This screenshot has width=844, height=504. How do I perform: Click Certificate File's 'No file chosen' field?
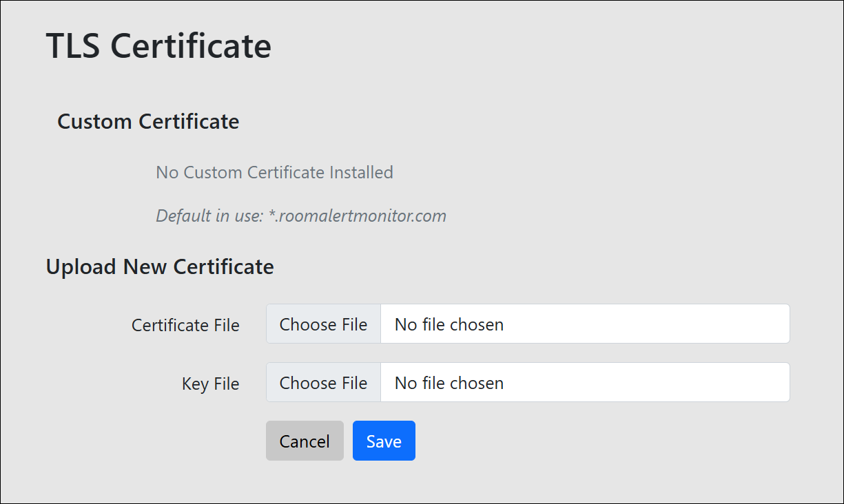584,324
